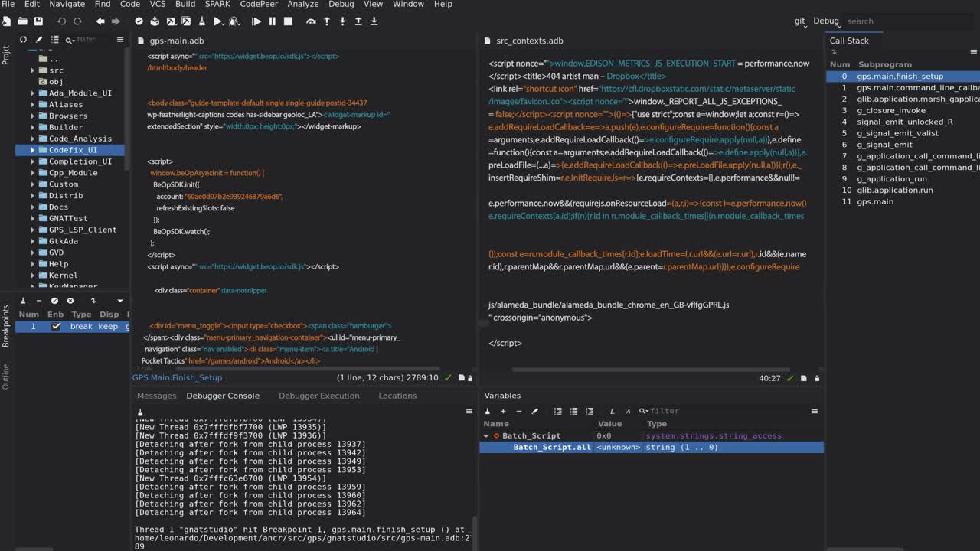Screen dimensions: 980x551
Task: Click the clean broom icon in toolbar
Action: pyautogui.click(x=202, y=21)
